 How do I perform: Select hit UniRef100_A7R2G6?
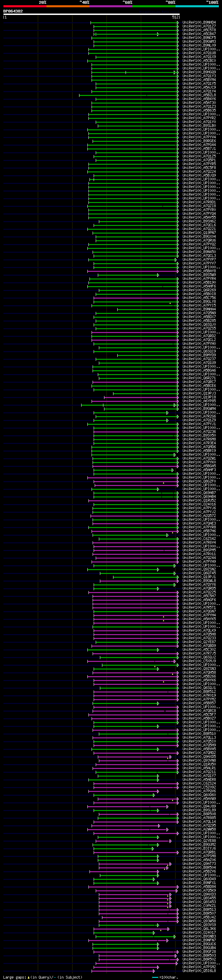[x=199, y=416]
